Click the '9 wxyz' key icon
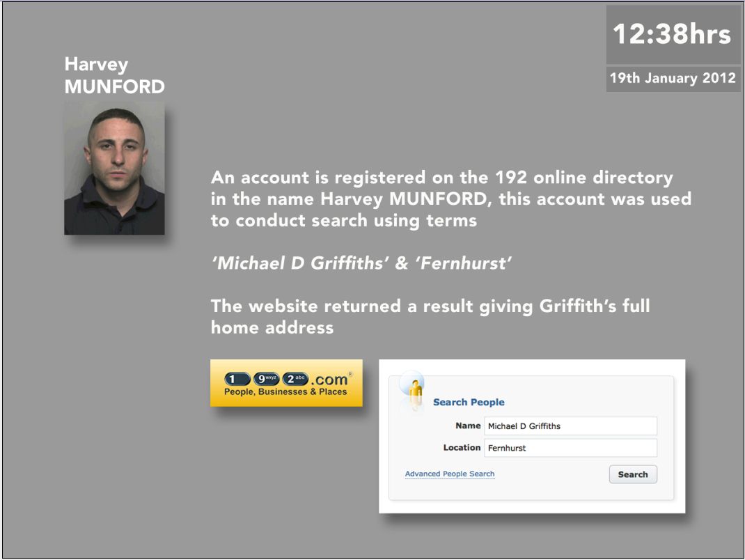This screenshot has width=745, height=560. (x=266, y=380)
